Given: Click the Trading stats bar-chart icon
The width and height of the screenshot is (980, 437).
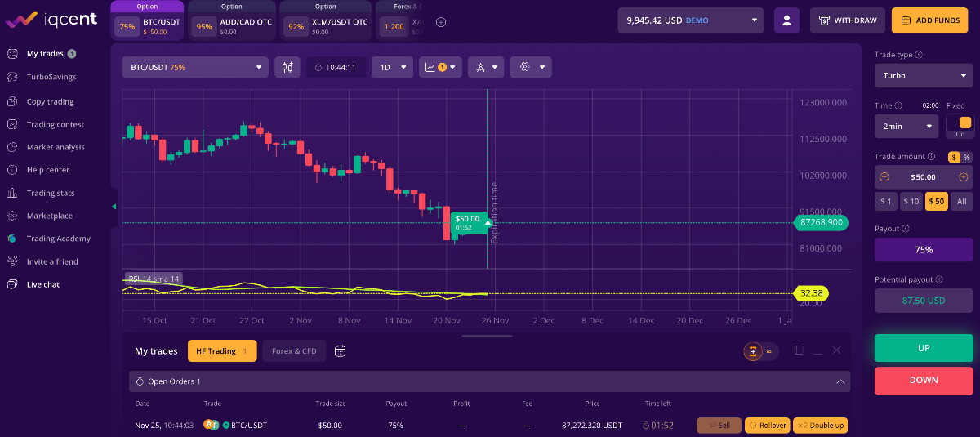Looking at the screenshot, I should 12,194.
